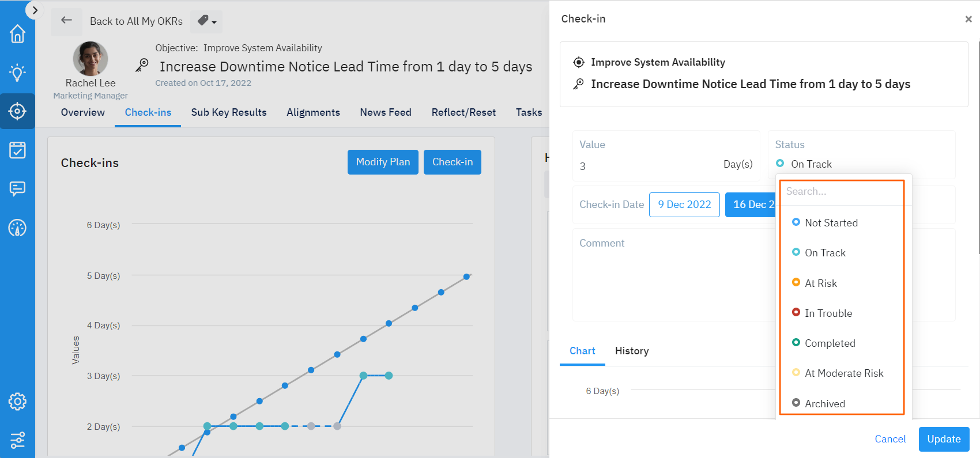Open the Home icon in sidebar
The image size is (980, 458).
tap(17, 34)
